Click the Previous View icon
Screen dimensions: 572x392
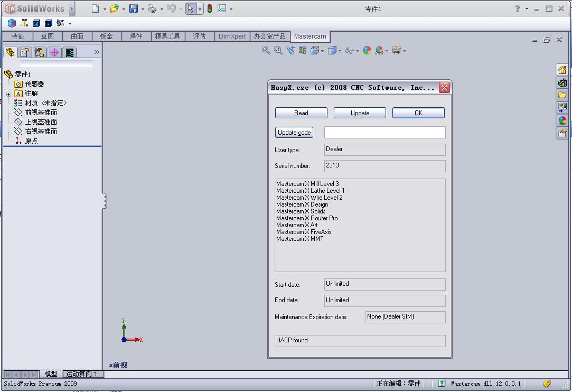click(290, 50)
